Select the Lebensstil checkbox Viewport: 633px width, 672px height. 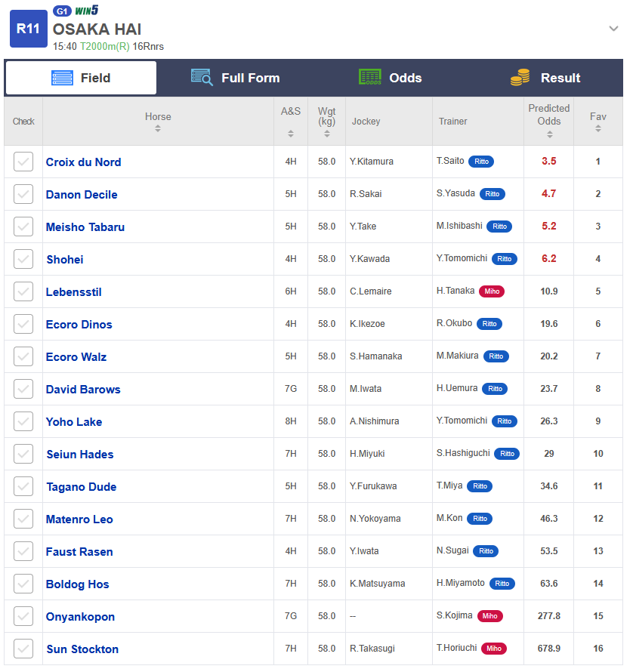click(x=23, y=291)
